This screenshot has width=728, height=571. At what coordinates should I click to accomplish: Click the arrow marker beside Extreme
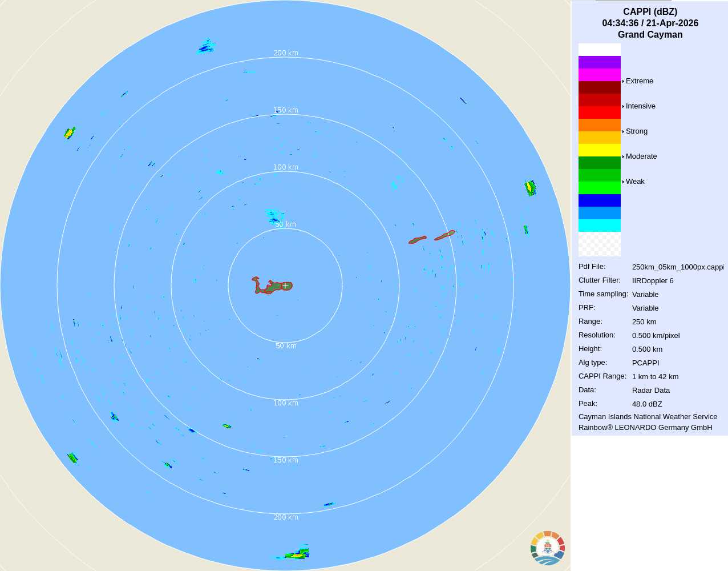pyautogui.click(x=623, y=81)
